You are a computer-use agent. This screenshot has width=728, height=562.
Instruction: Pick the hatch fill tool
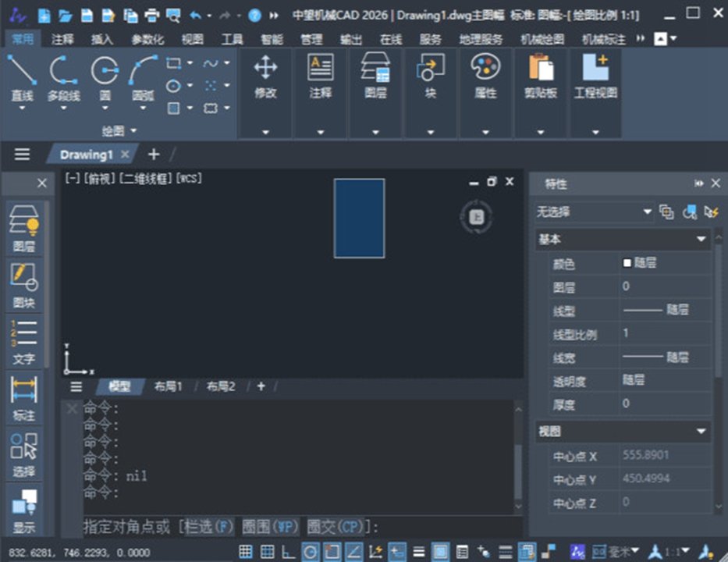(x=174, y=108)
